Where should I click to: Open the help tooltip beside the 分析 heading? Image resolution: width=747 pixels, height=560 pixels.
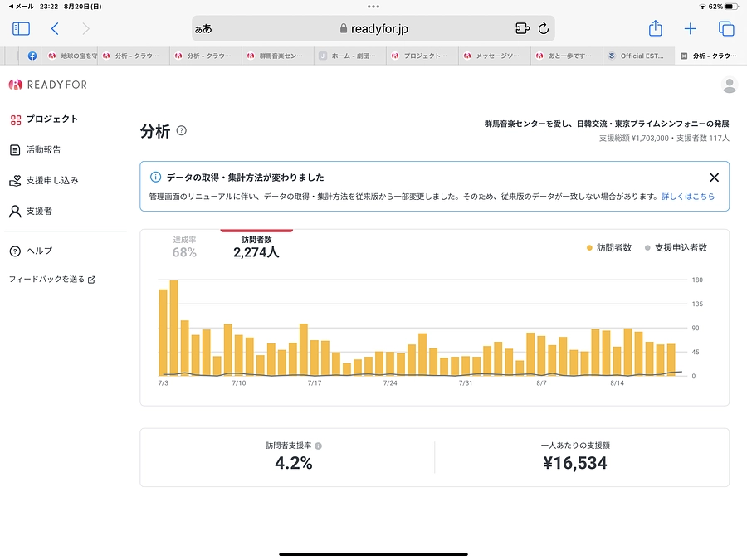[180, 131]
